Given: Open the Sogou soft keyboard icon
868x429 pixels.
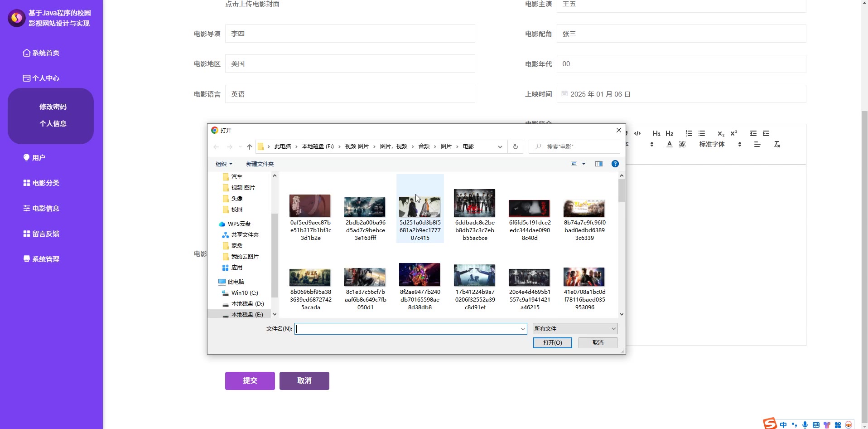Looking at the screenshot, I should point(816,425).
